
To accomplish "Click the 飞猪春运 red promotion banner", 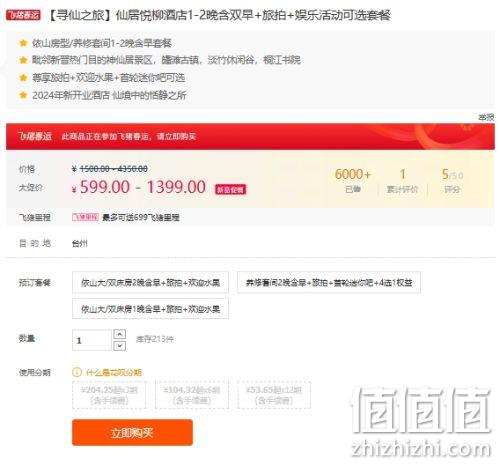I will point(250,137).
